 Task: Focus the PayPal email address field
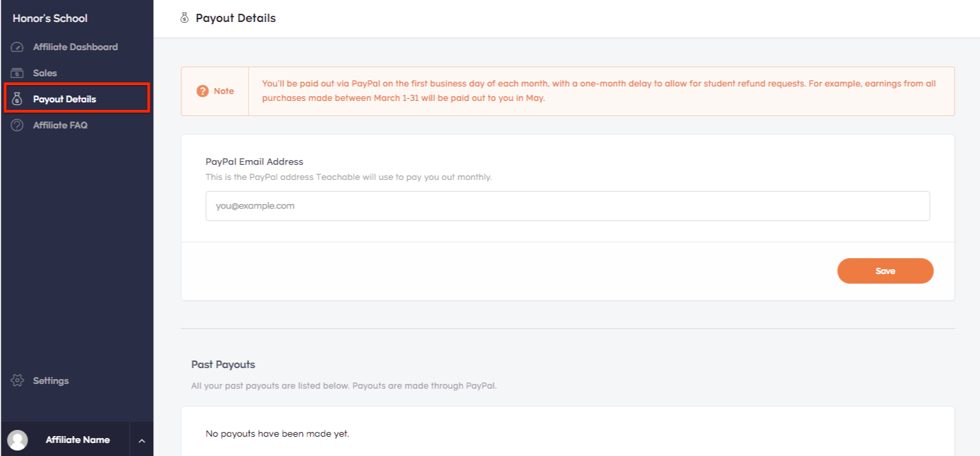(567, 206)
